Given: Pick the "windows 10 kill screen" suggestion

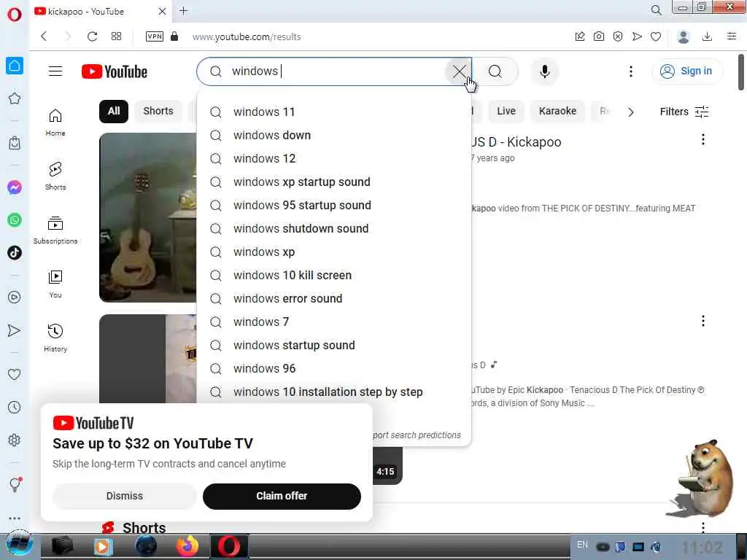Looking at the screenshot, I should (333, 275).
